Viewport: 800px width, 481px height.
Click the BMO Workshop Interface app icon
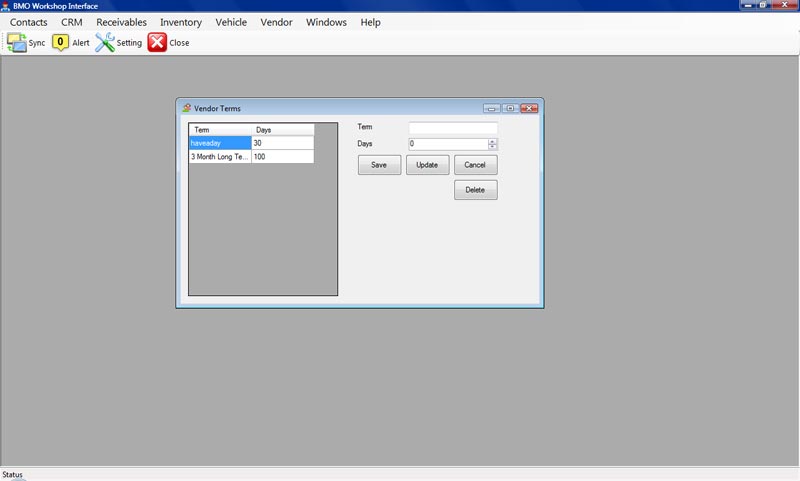(x=6, y=6)
